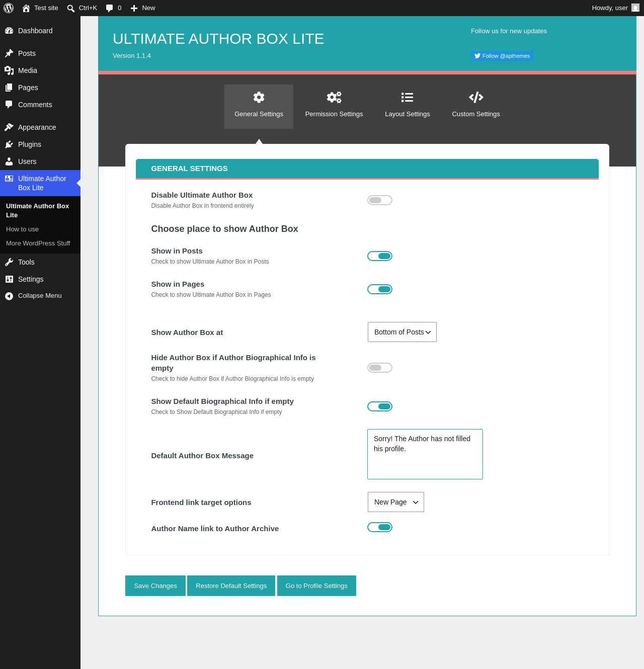Click Restore Default Settings button
Viewport: 644px width, 669px height.
(x=231, y=586)
